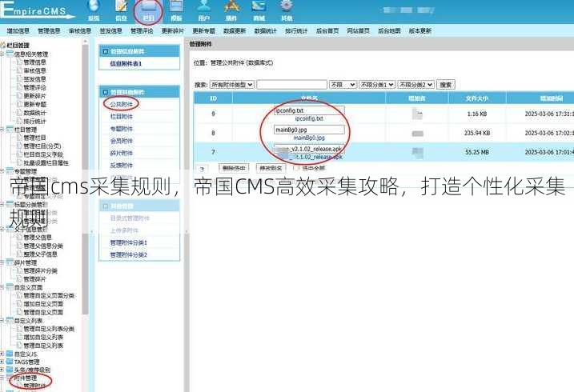Open the 模板 (Template) top icon
This screenshot has width=574, height=392.
click(x=176, y=10)
